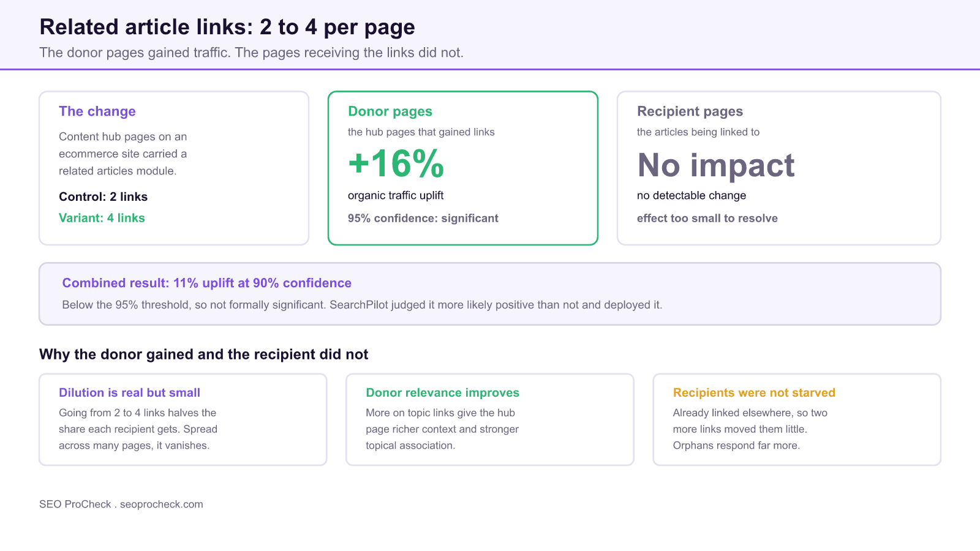Select 'The change' card heading
980x551 pixels.
tap(97, 111)
